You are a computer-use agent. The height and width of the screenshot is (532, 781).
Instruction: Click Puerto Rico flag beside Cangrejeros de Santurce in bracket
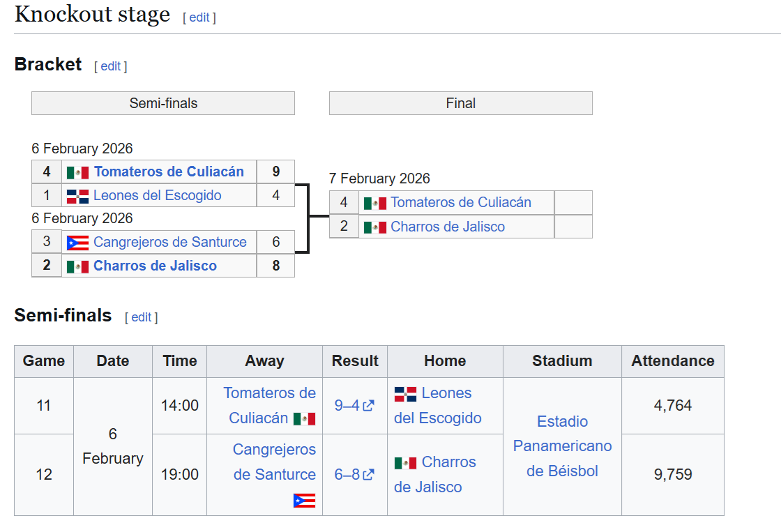click(77, 243)
